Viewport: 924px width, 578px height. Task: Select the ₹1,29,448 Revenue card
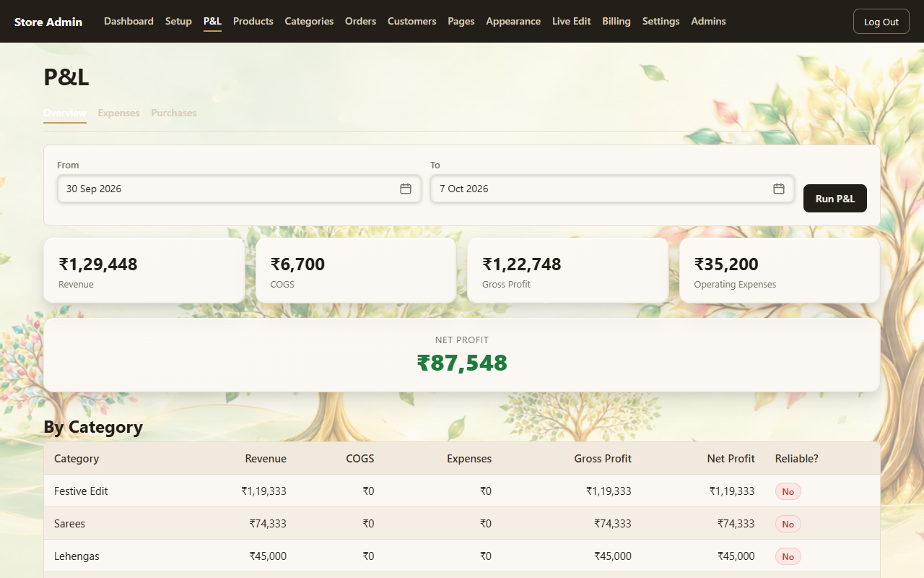(144, 271)
